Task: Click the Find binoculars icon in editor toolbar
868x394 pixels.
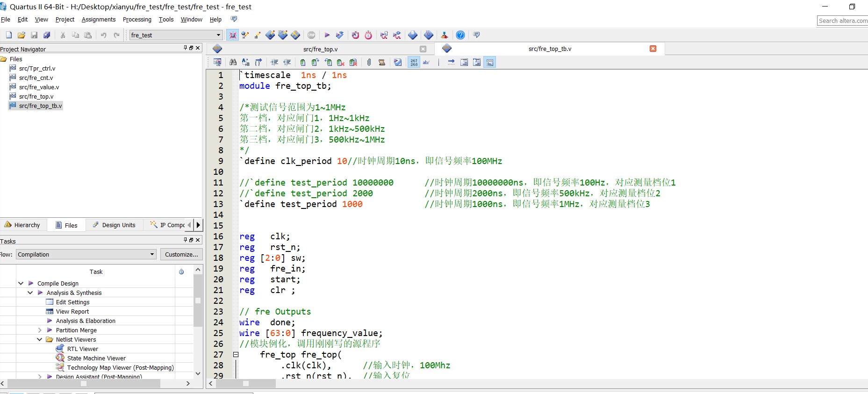Action: (233, 62)
